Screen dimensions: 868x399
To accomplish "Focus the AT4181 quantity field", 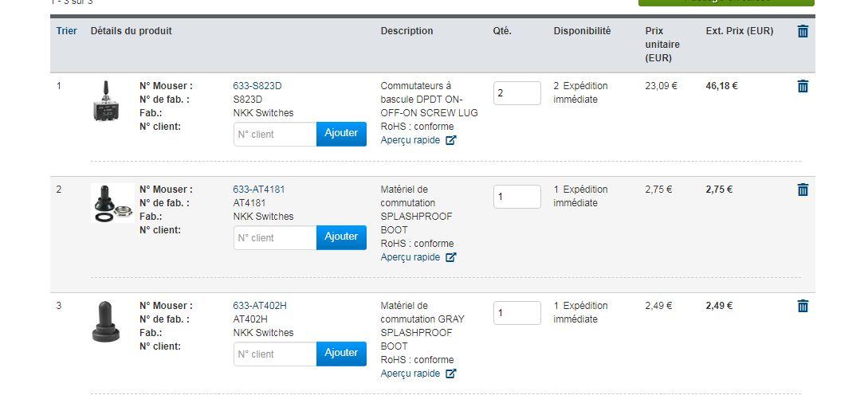I will (517, 197).
